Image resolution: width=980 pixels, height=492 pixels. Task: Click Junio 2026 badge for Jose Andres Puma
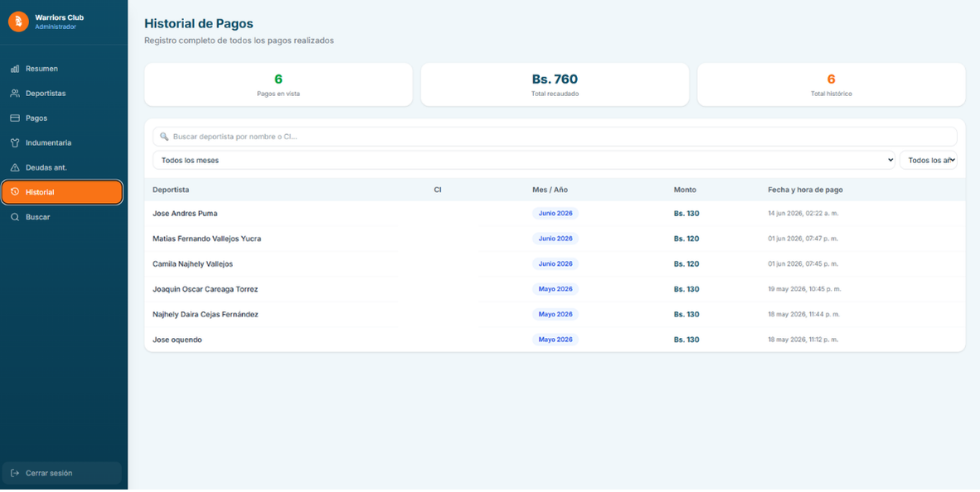555,214
